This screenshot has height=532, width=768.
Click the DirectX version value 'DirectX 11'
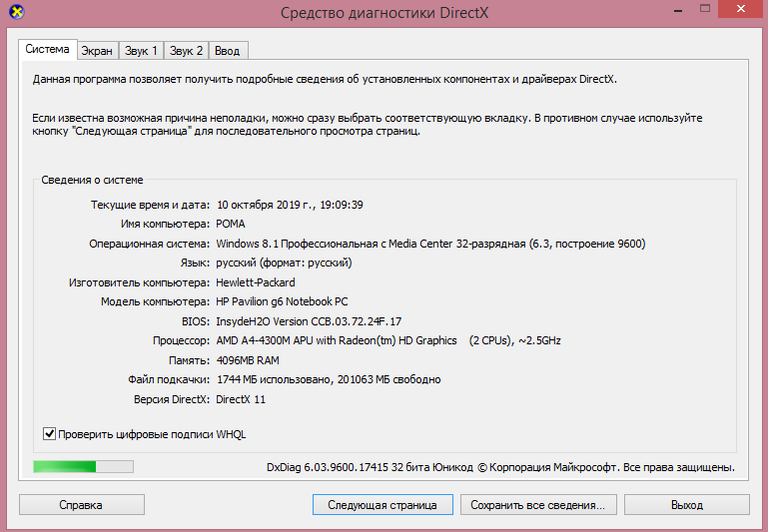(241, 399)
